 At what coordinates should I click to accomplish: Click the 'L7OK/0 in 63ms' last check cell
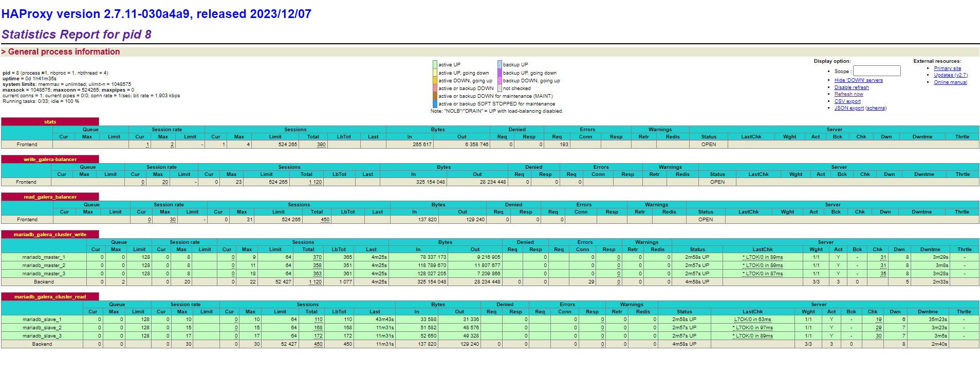(x=752, y=320)
